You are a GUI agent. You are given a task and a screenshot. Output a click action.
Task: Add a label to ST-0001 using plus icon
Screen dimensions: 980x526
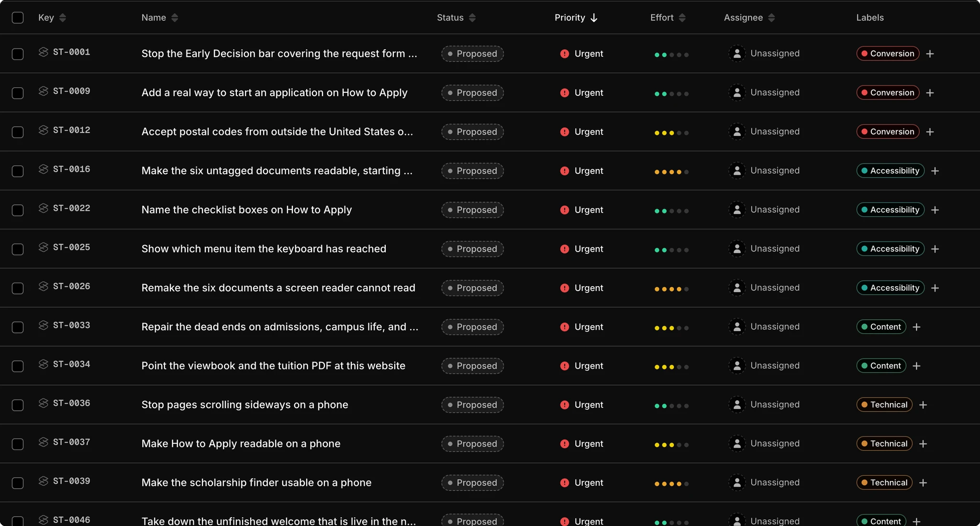tap(930, 54)
